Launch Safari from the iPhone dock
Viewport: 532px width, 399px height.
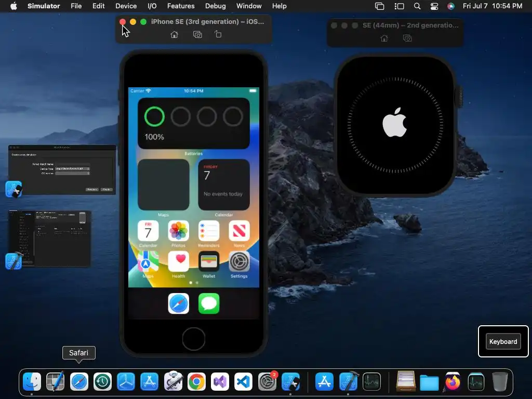click(x=179, y=303)
